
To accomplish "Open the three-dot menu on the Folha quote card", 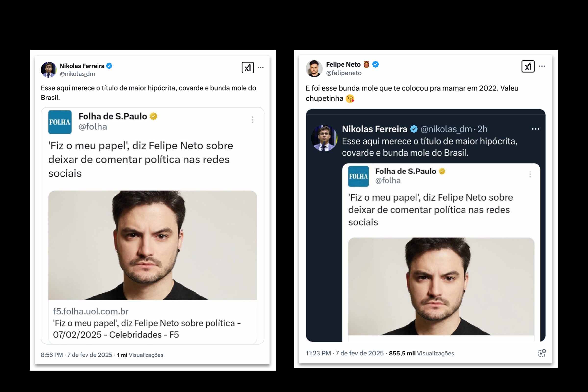I will [252, 120].
